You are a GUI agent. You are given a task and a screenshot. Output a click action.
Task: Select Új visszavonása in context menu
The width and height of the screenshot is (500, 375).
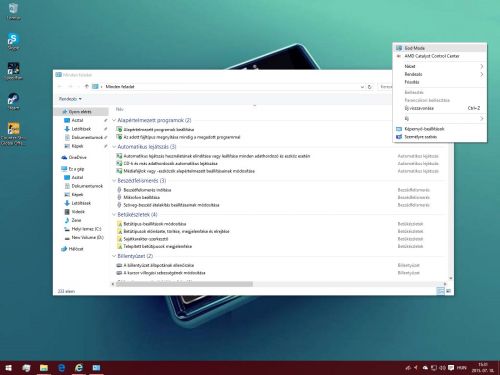(x=439, y=108)
